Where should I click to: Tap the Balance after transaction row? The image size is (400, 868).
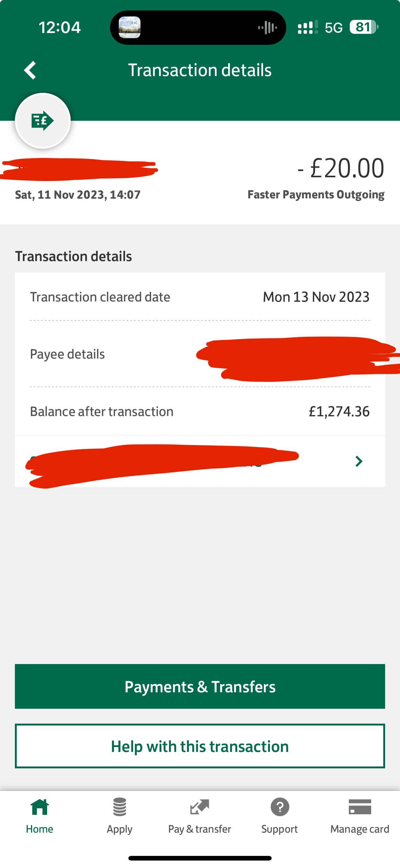[200, 411]
